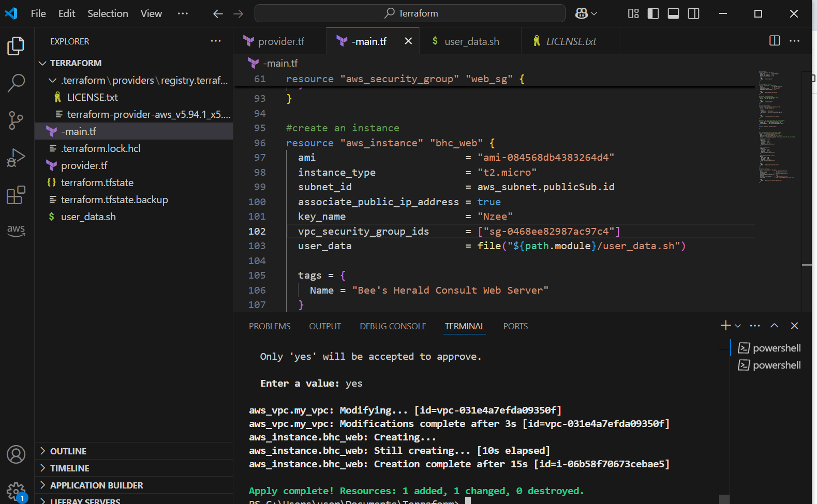
Task: Open Customize Layout icon
Action: click(x=633, y=14)
